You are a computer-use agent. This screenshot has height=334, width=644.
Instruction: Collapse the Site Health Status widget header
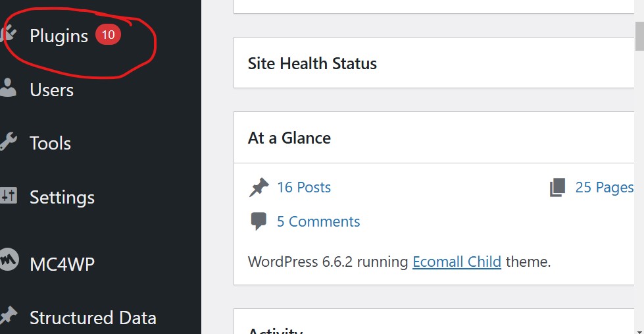pyautogui.click(x=433, y=63)
